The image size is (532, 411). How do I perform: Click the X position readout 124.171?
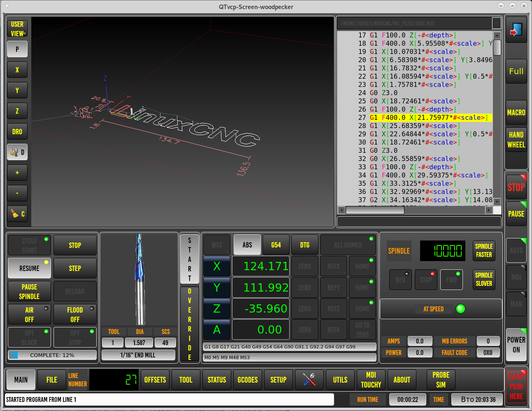click(261, 266)
